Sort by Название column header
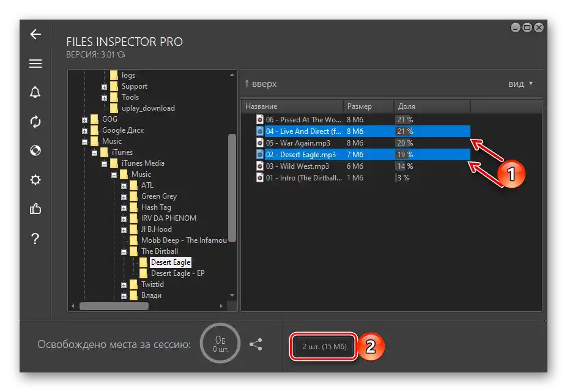Screen dimensions: 567x392 point(292,106)
